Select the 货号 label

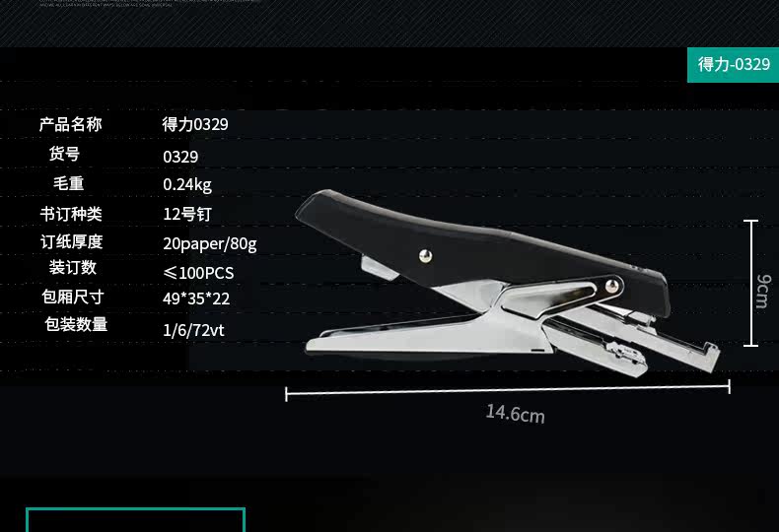coord(64,154)
